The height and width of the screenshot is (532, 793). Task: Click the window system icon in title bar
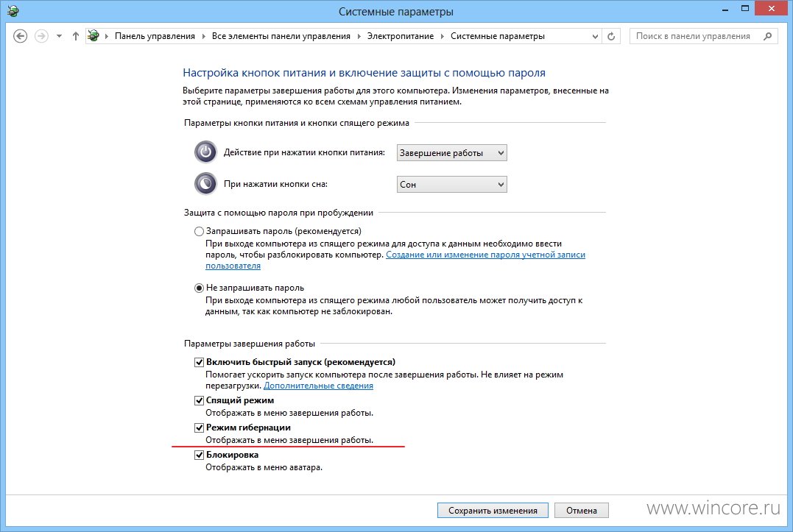(x=13, y=10)
